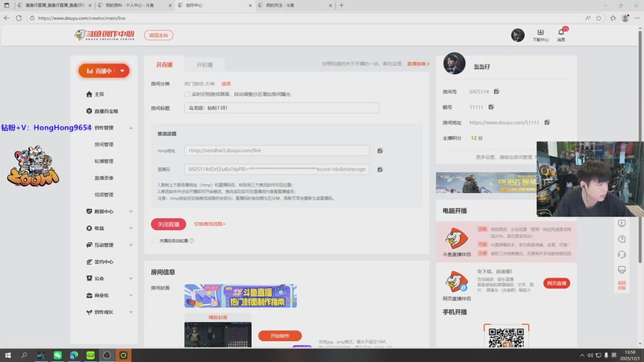Click the red 关闭直播 button
The image size is (644, 362).
click(168, 224)
